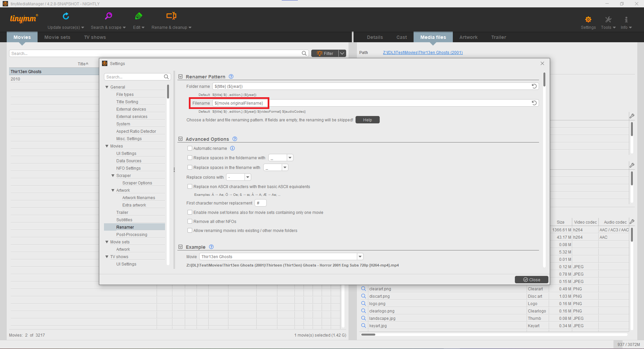Enable Automatic rename
Viewport: 644px width, 349px height.
190,148
